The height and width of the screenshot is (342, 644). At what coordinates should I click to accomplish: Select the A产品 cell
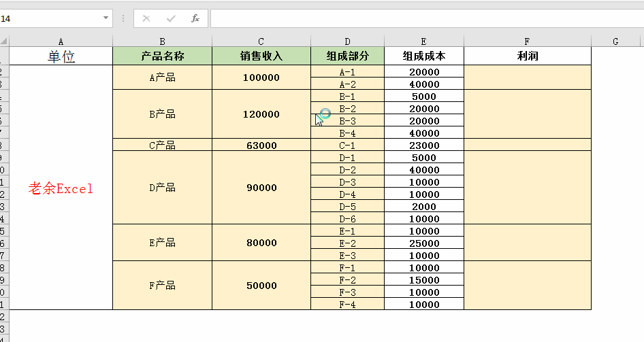point(162,78)
